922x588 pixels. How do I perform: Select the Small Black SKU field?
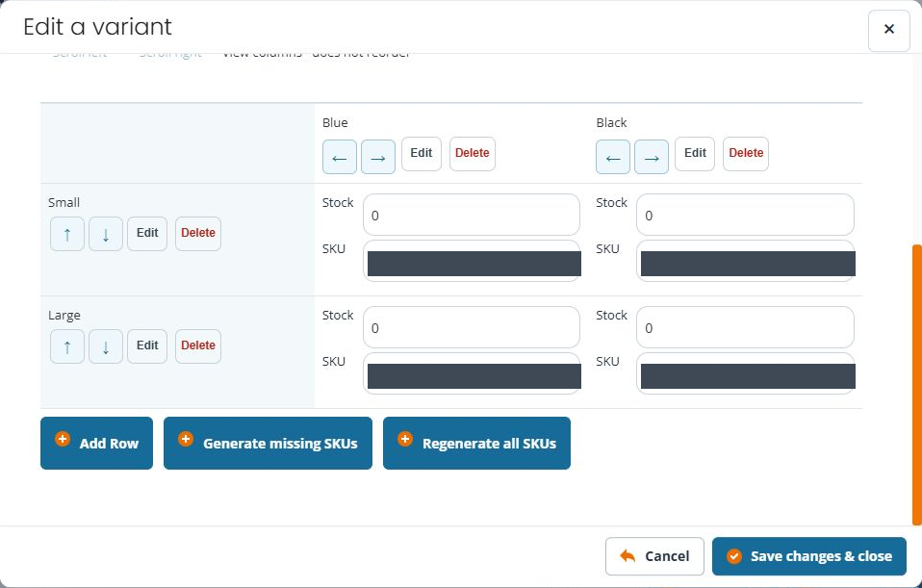[x=745, y=261]
